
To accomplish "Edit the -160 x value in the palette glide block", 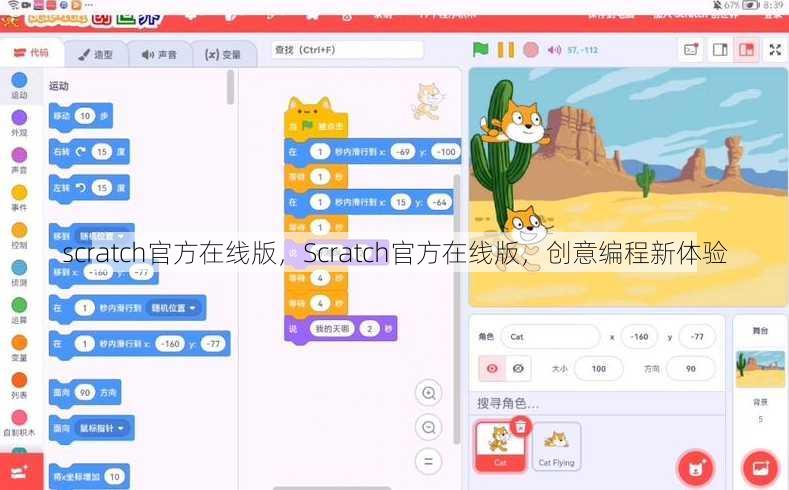I will pos(170,344).
